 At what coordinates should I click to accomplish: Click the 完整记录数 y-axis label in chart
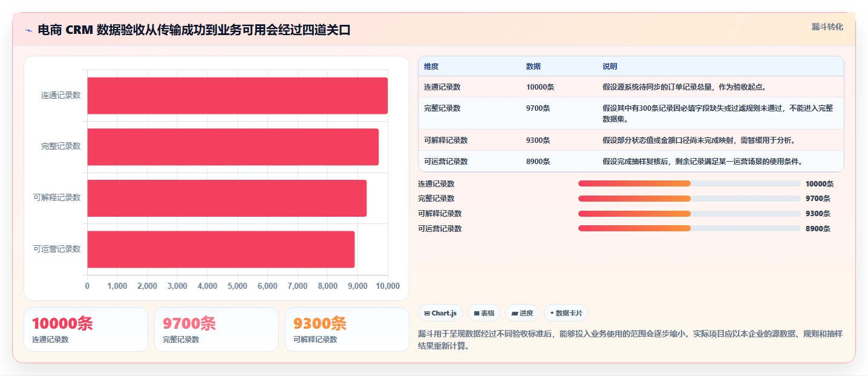(61, 147)
